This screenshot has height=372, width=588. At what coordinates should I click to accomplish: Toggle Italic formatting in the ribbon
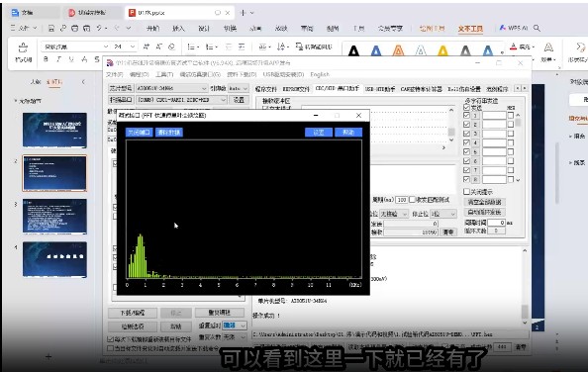58,58
